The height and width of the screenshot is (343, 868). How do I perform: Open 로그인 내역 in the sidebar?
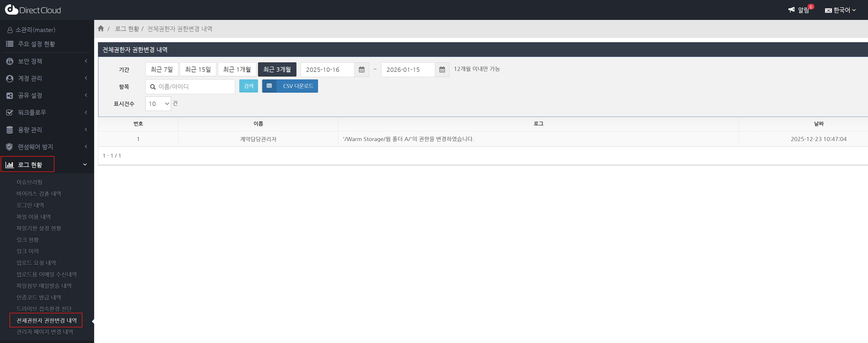30,205
